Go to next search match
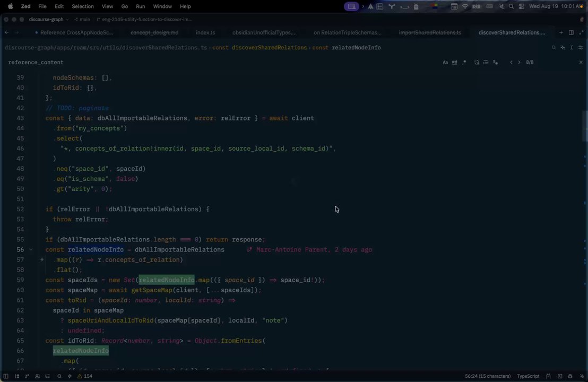 point(520,62)
